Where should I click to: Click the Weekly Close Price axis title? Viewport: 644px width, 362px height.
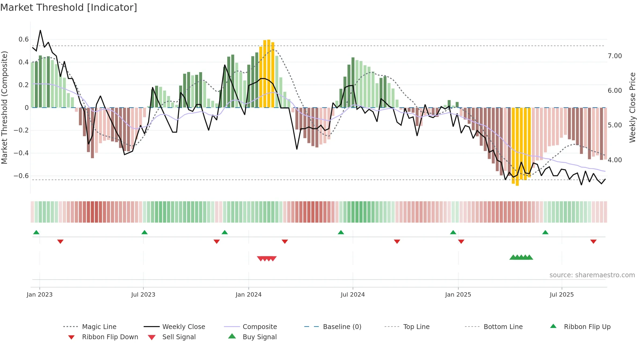(x=633, y=107)
